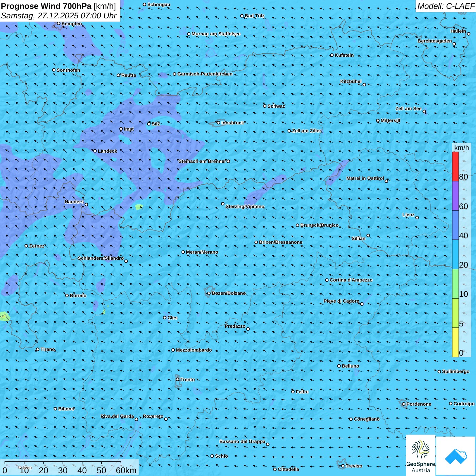
Task: Click the Treviso city marker
Action: pos(343,466)
